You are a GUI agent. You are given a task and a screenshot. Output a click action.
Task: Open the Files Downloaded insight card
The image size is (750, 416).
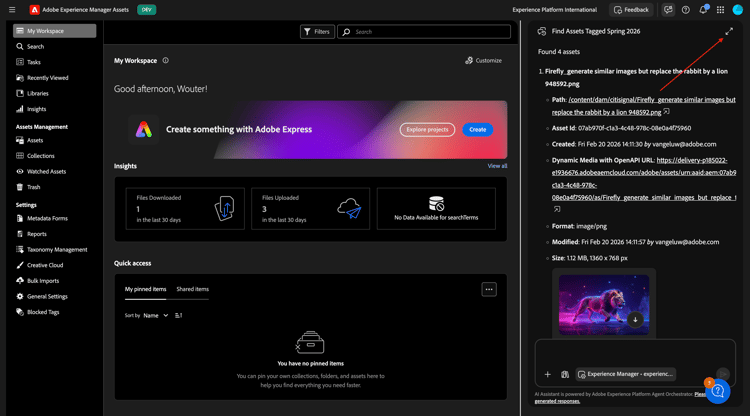(x=185, y=208)
